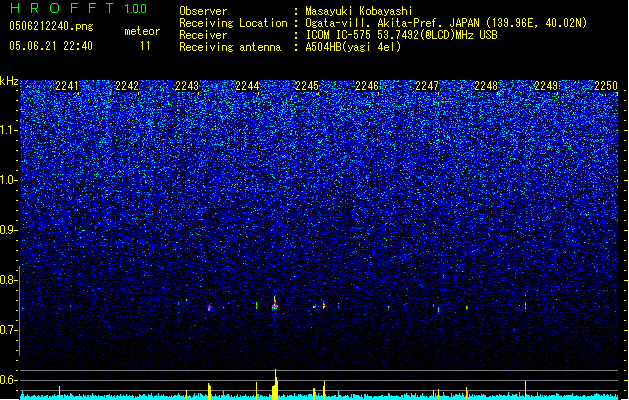The height and width of the screenshot is (400, 629).
Task: Click the 2244 time marker
Action: point(247,86)
